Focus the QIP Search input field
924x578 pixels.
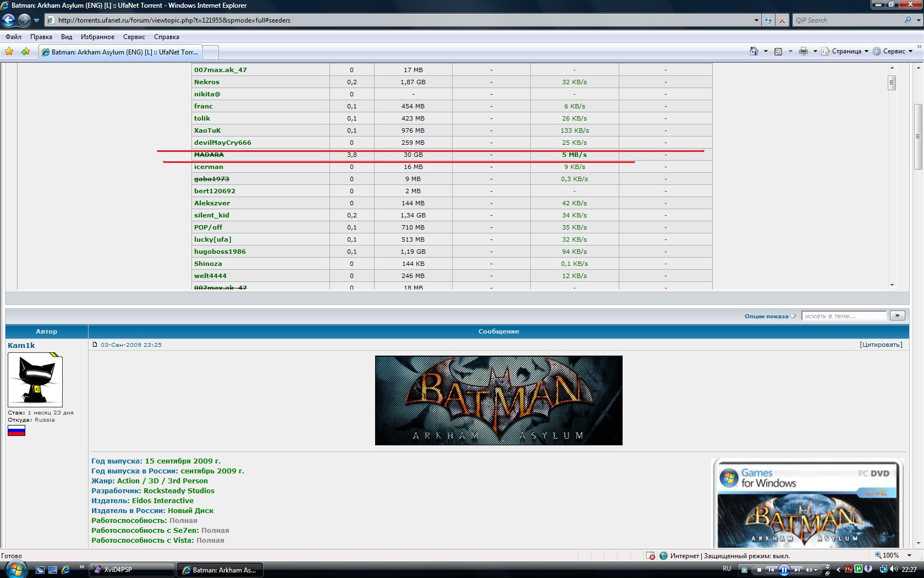point(847,20)
